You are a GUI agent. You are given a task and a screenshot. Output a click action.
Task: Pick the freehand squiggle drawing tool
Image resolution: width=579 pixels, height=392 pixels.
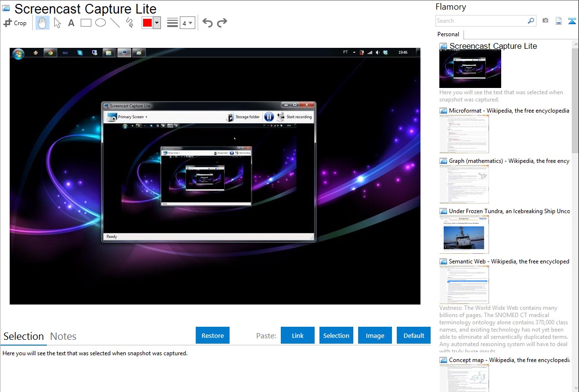click(x=130, y=23)
